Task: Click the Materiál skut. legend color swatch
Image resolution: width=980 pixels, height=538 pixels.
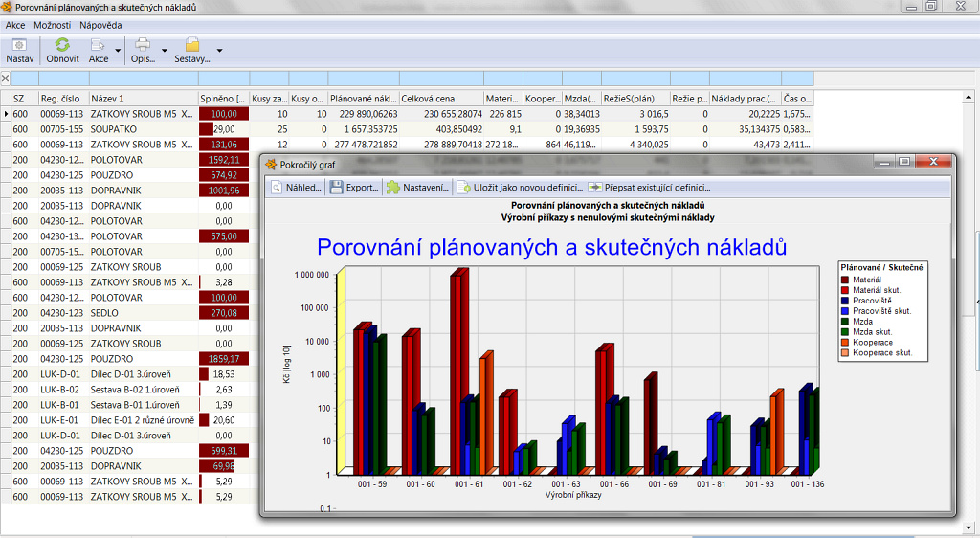Action: tap(845, 290)
